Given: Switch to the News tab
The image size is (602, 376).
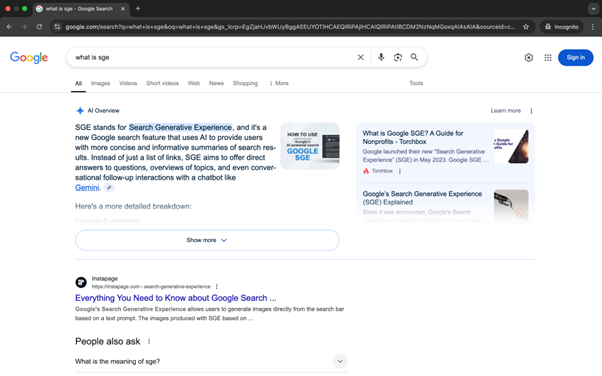Looking at the screenshot, I should [216, 83].
